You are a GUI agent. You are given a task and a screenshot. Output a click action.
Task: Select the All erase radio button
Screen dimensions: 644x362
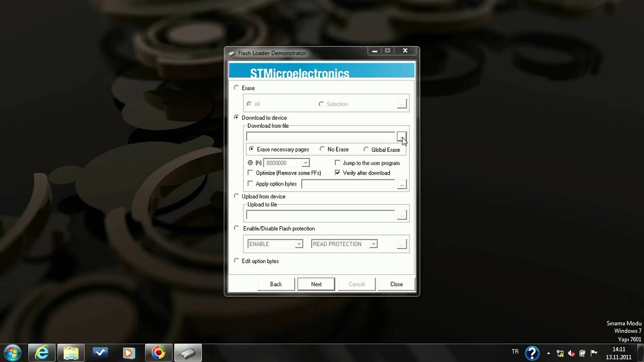249,104
